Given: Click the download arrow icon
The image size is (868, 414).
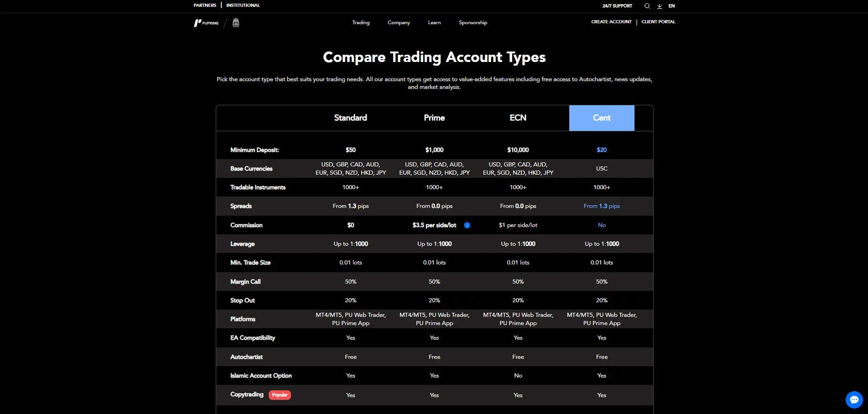Looking at the screenshot, I should tap(660, 6).
